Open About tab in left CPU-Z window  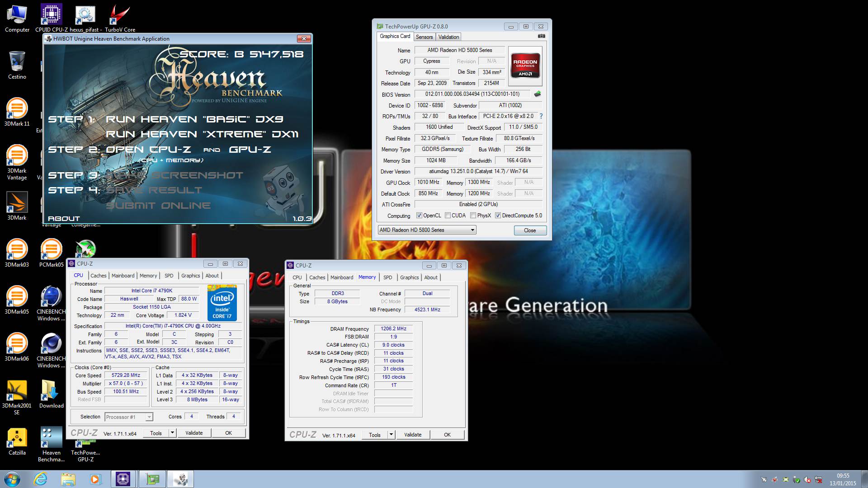(212, 276)
